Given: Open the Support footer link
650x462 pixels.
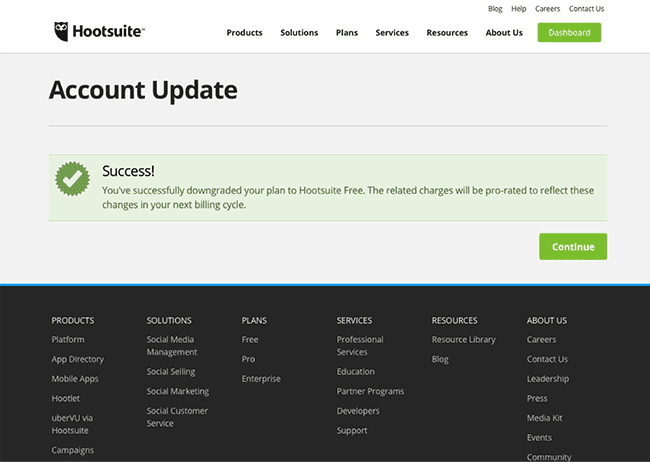Looking at the screenshot, I should coord(352,430).
